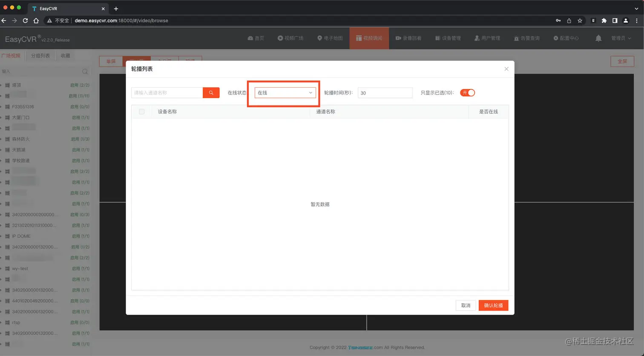Click the device icon beside IP DOME
This screenshot has height=356, width=644.
[7, 236]
